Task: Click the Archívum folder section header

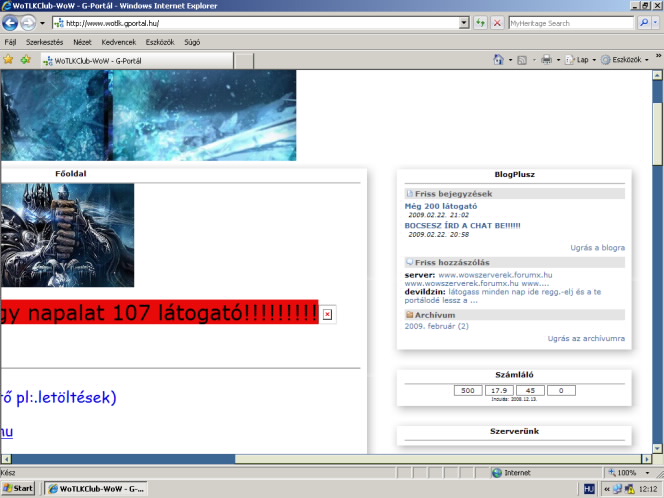Action: (515, 315)
